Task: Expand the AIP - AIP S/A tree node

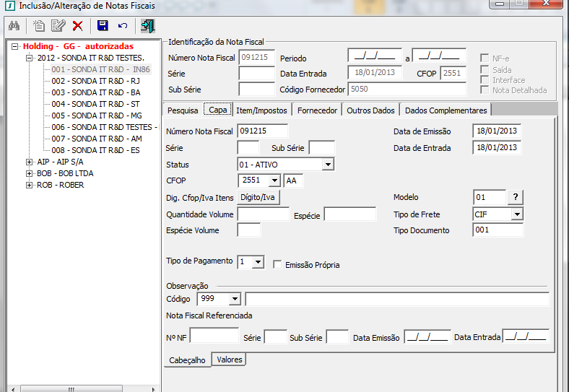Action: tap(29, 162)
